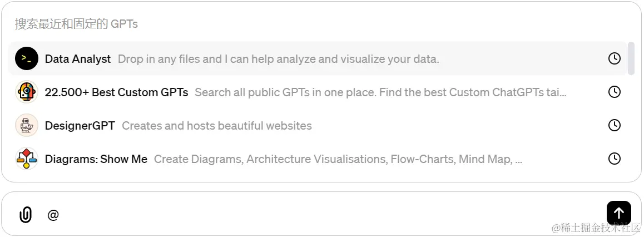The width and height of the screenshot is (644, 237).
Task: Select the DesignerGPT list entry
Action: (x=318, y=125)
